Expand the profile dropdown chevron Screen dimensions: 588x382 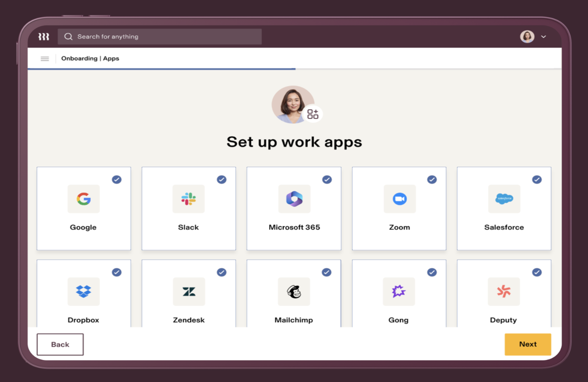[x=543, y=37]
